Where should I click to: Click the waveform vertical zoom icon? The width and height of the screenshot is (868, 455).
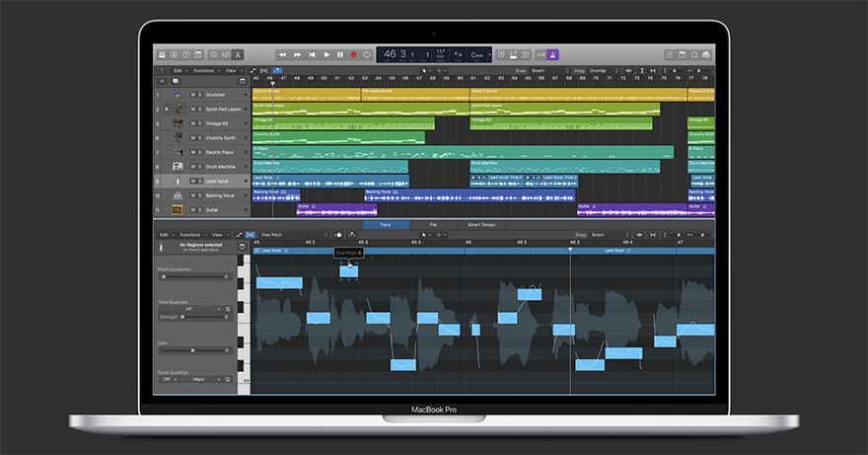(629, 71)
